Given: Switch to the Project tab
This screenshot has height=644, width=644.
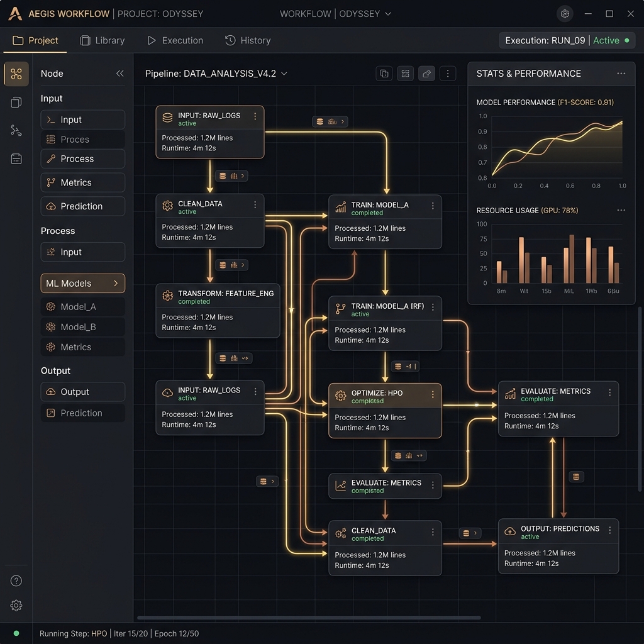Looking at the screenshot, I should [35, 40].
